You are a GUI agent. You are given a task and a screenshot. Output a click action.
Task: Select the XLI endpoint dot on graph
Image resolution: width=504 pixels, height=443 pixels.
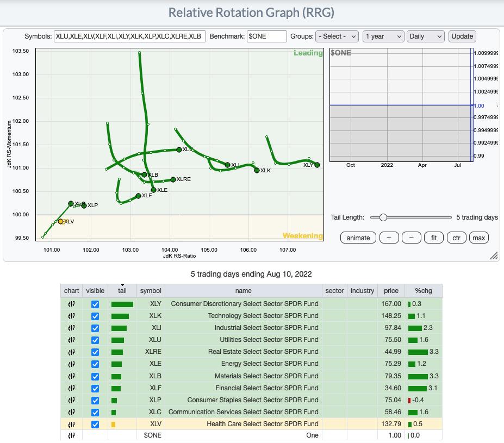(x=228, y=165)
